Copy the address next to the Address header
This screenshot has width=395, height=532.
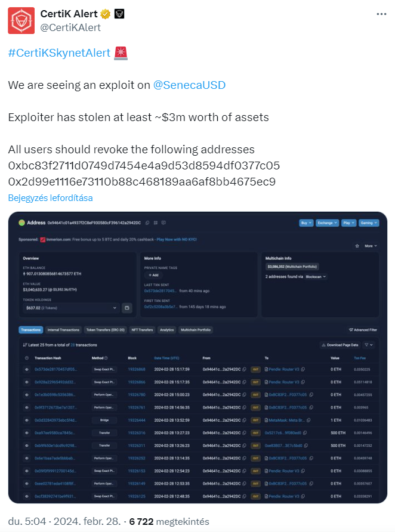147,223
